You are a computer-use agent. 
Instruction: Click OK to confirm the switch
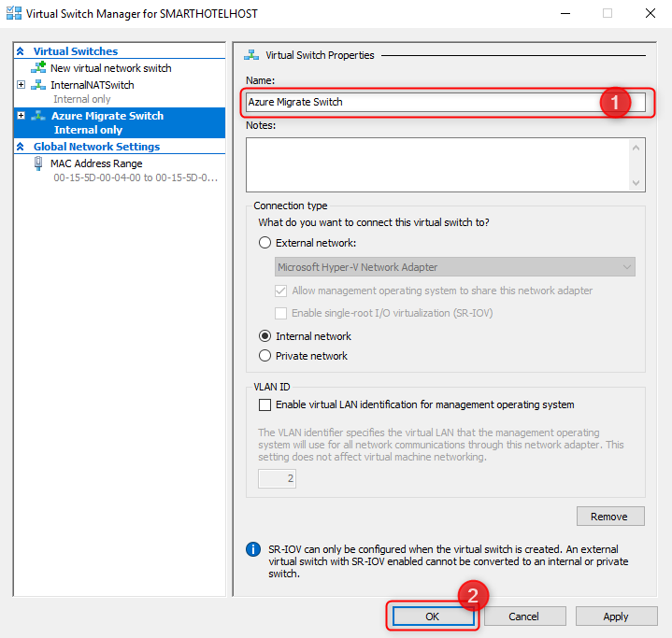tap(433, 617)
